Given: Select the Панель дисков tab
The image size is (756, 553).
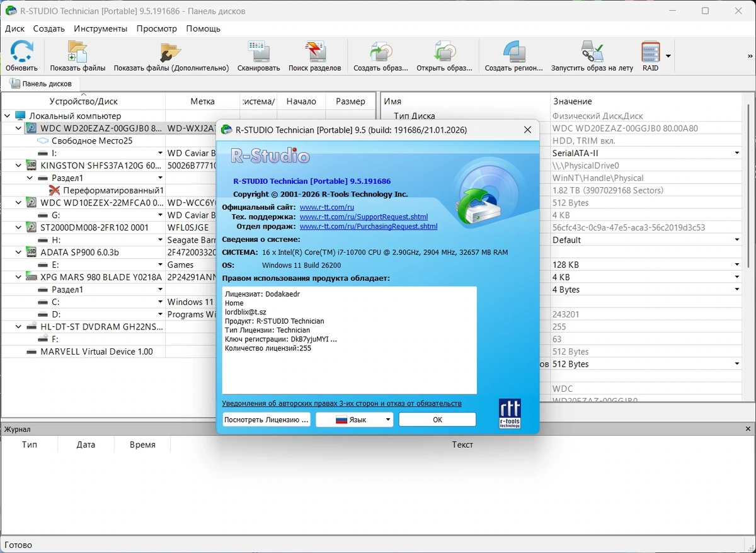Looking at the screenshot, I should 40,83.
